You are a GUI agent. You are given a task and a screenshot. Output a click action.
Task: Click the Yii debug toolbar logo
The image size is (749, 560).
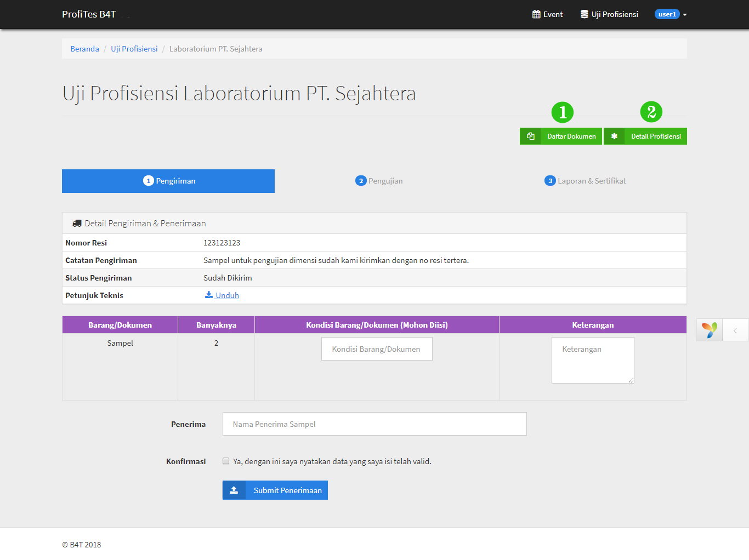710,330
